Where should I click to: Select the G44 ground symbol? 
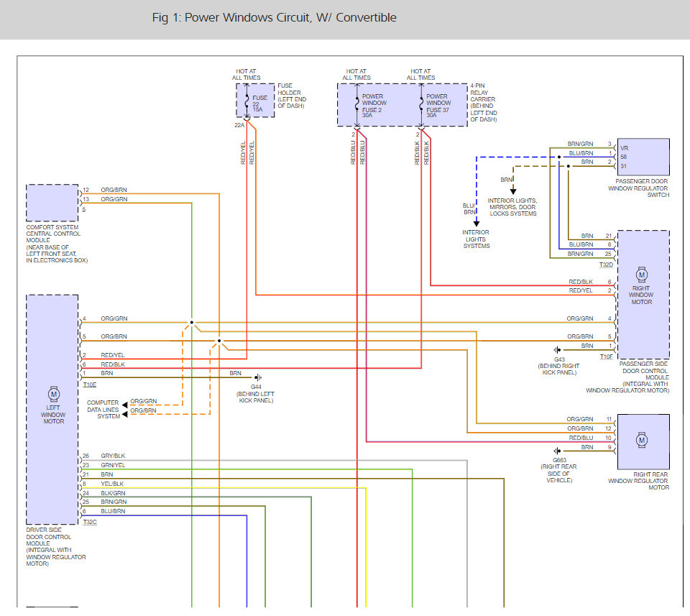coord(258,377)
